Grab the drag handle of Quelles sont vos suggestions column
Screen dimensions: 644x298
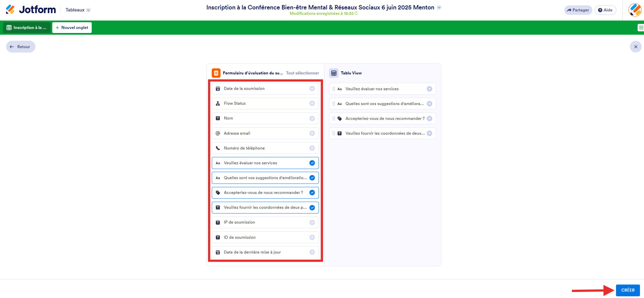tap(333, 104)
